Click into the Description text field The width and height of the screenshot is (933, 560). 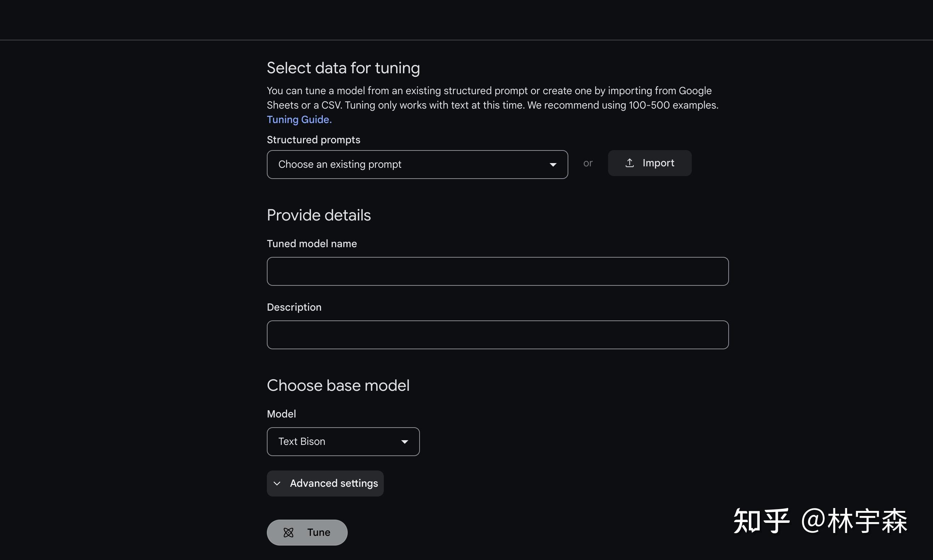(x=497, y=335)
